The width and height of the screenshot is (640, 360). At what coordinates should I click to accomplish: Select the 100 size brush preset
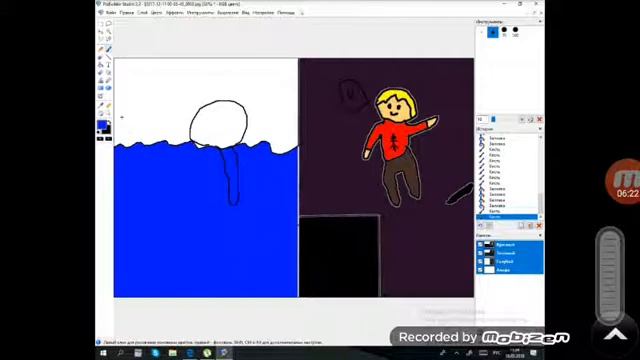pyautogui.click(x=516, y=32)
